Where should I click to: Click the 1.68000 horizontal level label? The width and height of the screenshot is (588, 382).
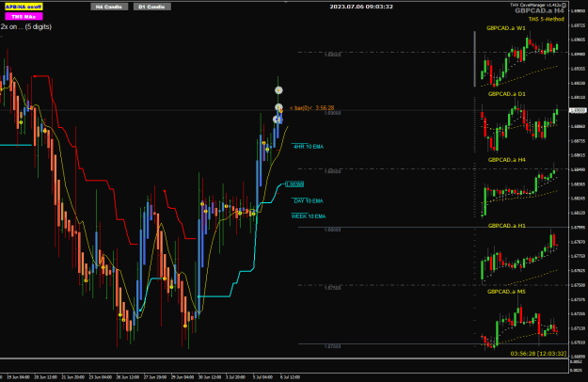[x=332, y=230]
